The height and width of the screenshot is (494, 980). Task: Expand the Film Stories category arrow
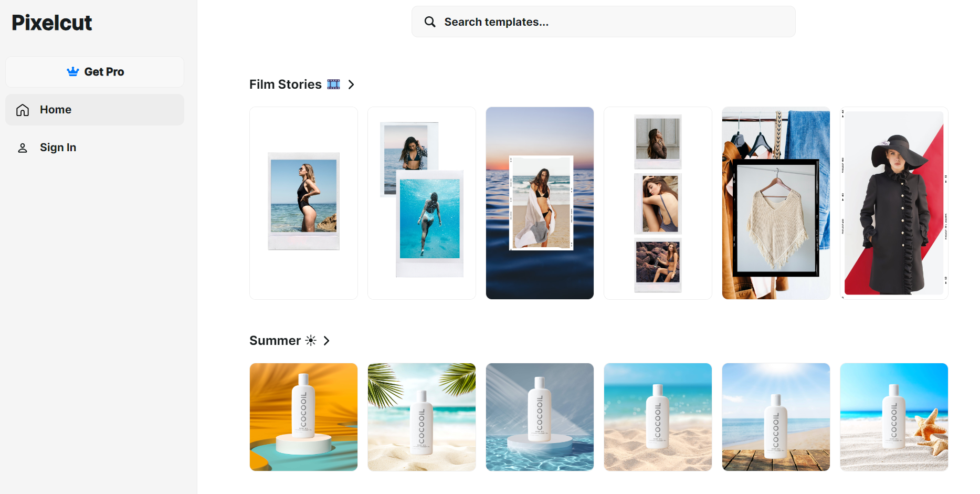[x=351, y=85]
